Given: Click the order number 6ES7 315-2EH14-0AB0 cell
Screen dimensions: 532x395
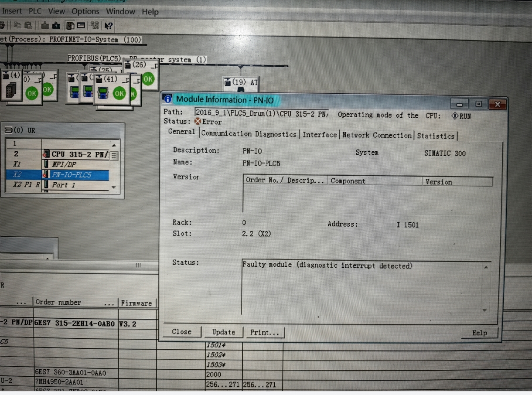Looking at the screenshot, I should pyautogui.click(x=75, y=324).
